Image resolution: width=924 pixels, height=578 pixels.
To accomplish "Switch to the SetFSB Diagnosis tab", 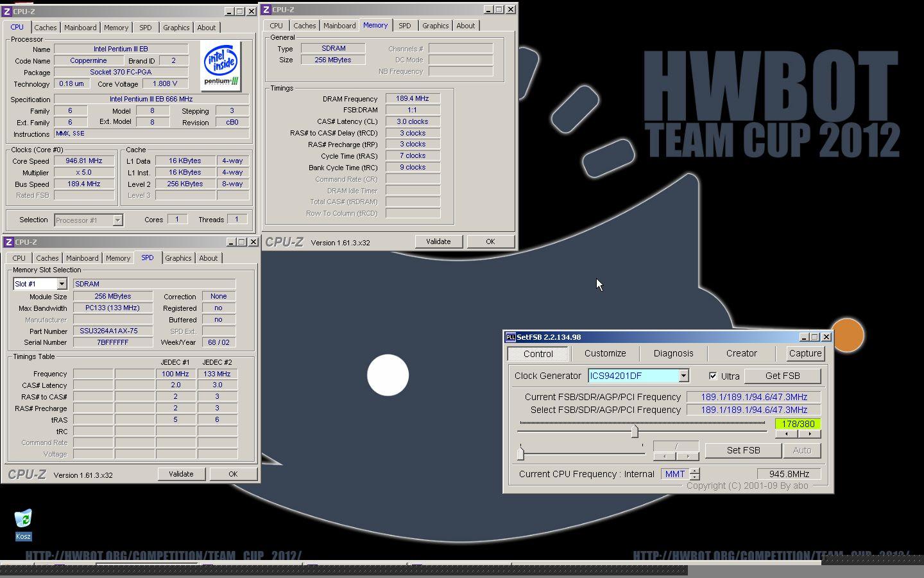I will coord(673,353).
